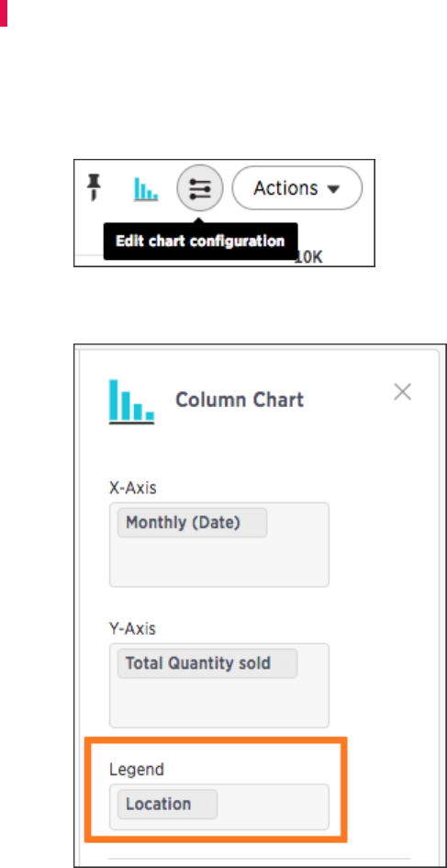Click empty area of X-Axis field
447x868 pixels.
(x=219, y=562)
